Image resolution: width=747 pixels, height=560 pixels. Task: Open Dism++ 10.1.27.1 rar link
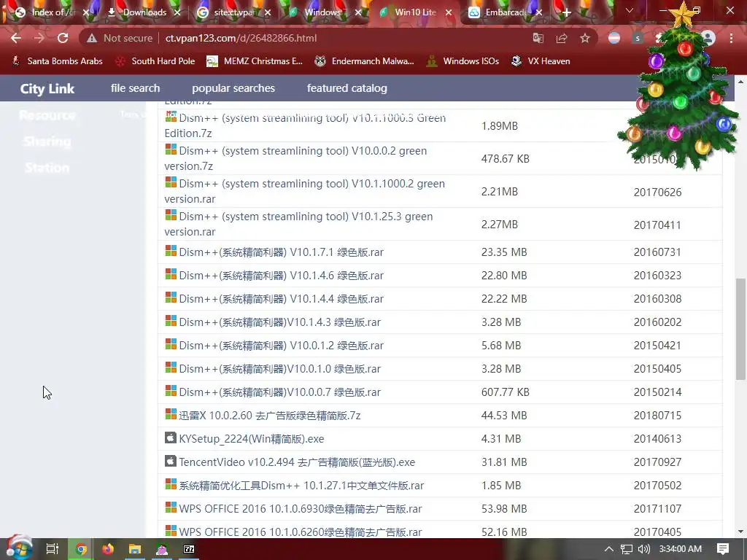301,485
